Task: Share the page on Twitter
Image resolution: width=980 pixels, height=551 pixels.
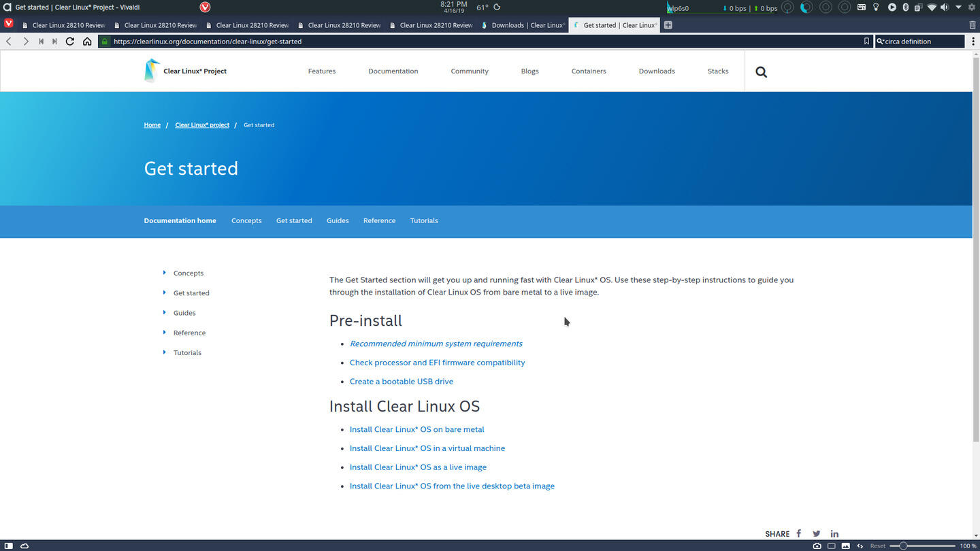Action: [816, 533]
